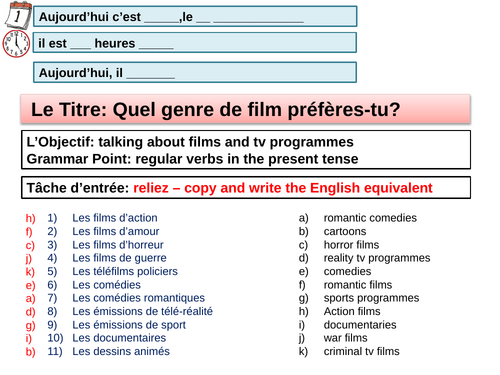Click the 'Aujourd'hui, il' weather box
Screen dimensions: 500x375
(x=195, y=72)
